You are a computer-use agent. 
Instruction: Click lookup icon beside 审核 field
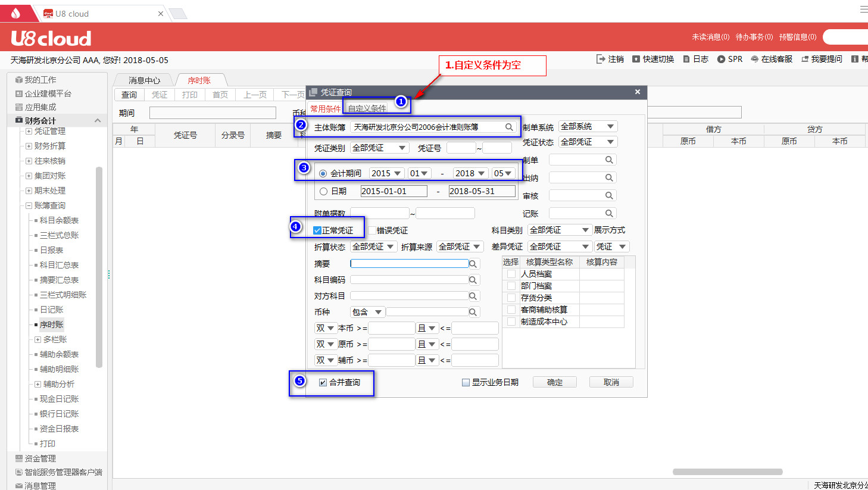tap(609, 195)
